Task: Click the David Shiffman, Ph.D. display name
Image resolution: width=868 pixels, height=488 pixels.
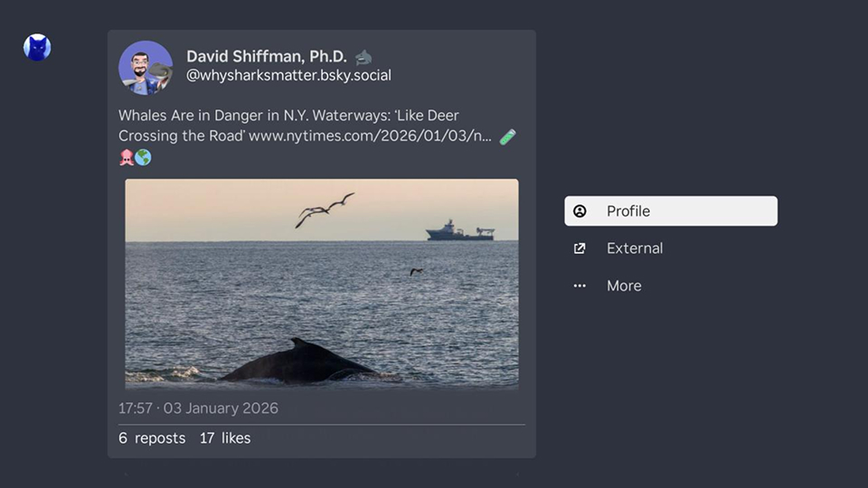Action: pyautogui.click(x=266, y=56)
